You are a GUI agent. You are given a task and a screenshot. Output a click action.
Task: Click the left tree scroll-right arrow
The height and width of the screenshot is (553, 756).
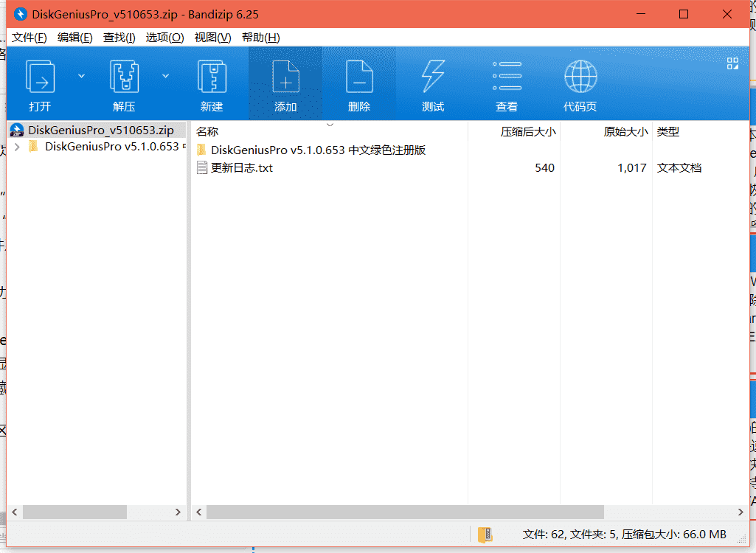coord(178,512)
